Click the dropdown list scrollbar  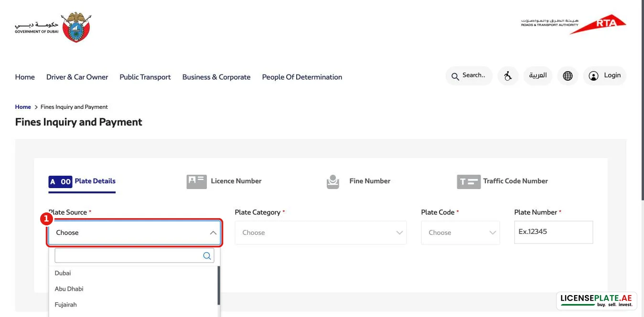(219, 285)
